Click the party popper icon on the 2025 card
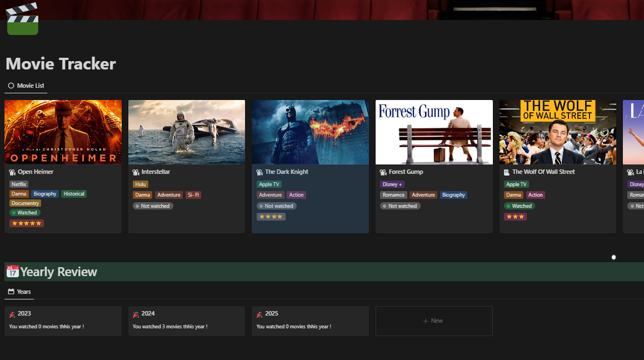This screenshot has width=644, height=360. (258, 313)
